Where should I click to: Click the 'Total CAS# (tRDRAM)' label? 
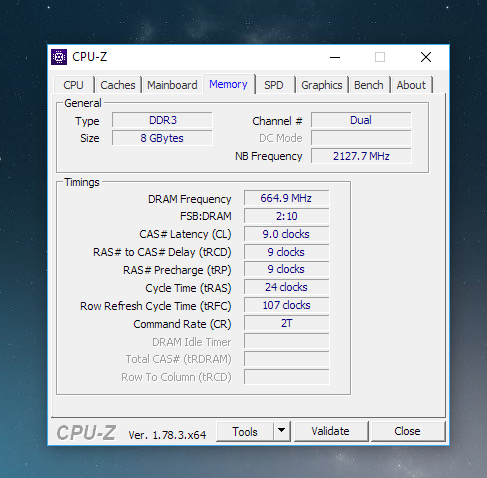178,359
